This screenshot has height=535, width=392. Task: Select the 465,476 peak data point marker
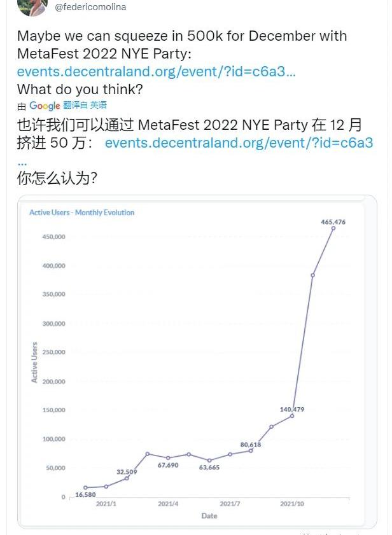click(x=333, y=228)
